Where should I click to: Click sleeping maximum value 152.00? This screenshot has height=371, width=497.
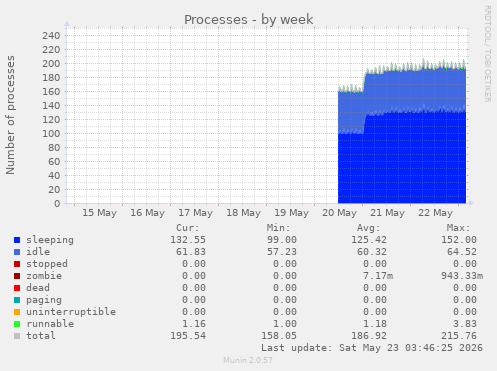[459, 240]
